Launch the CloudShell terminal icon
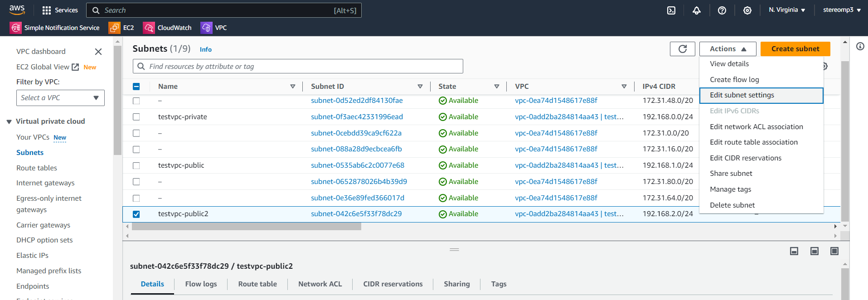Viewport: 868px width, 300px height. coord(671,10)
